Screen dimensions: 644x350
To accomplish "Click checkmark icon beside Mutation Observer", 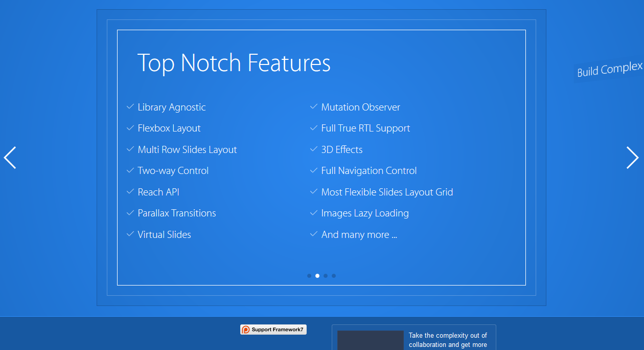I will click(x=314, y=106).
